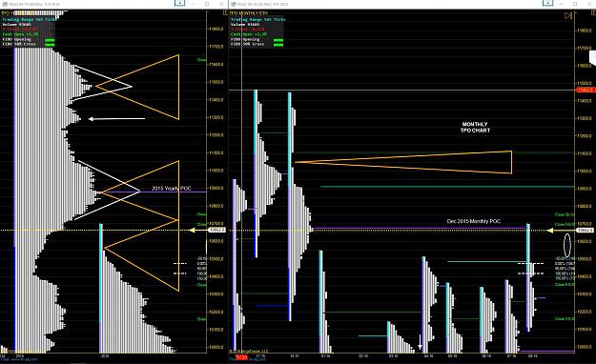596x364 pixels.
Task: Click the green FIBO 50% Cross indicator in the left chart
Action: 50,45
